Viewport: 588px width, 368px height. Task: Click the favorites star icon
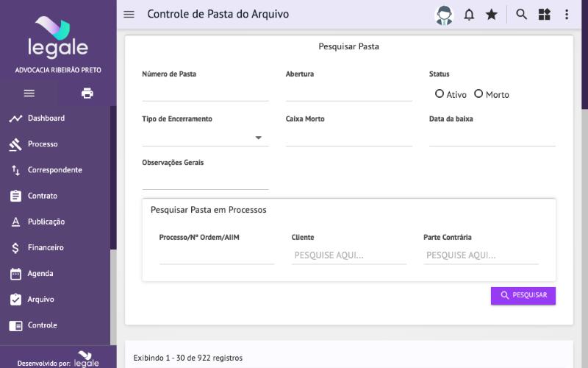[x=491, y=15]
